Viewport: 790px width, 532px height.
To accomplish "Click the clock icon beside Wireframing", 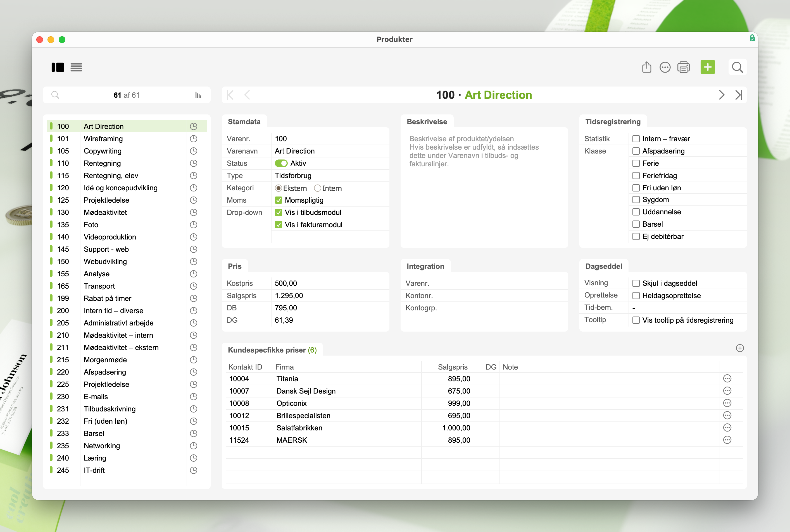I will (x=194, y=139).
